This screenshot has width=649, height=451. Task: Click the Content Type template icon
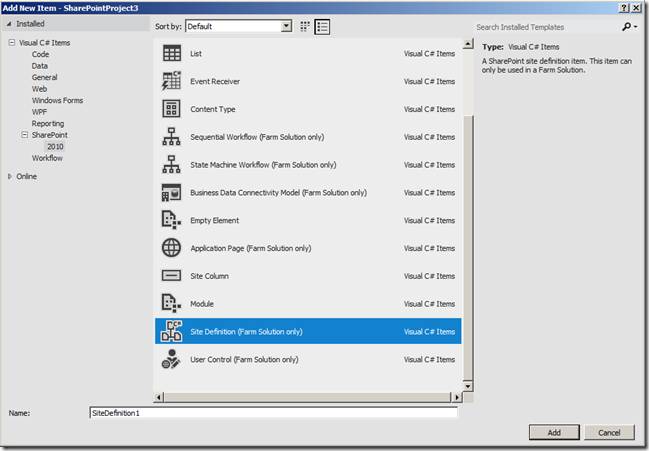click(x=171, y=109)
